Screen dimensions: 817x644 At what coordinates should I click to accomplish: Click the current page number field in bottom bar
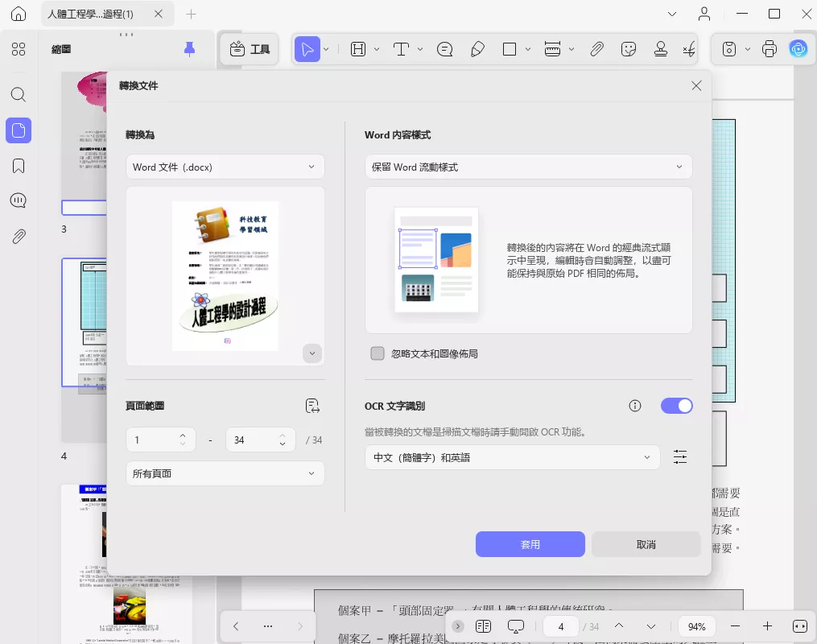point(561,626)
